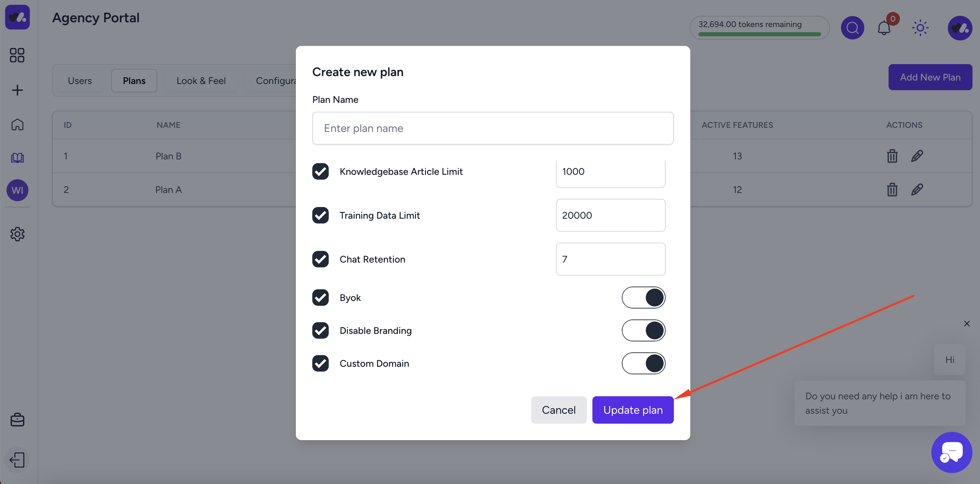Open the home icon in sidebar
The width and height of the screenshot is (980, 484).
[x=17, y=124]
